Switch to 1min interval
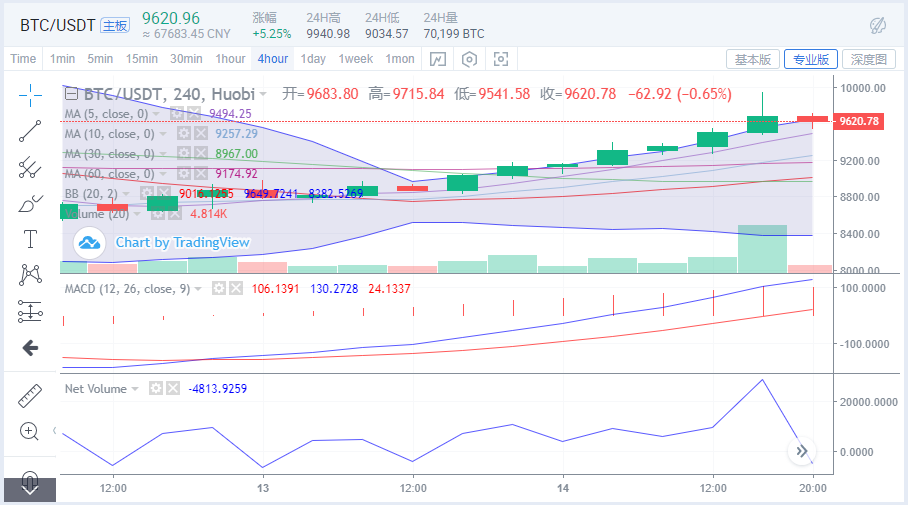 tap(62, 59)
